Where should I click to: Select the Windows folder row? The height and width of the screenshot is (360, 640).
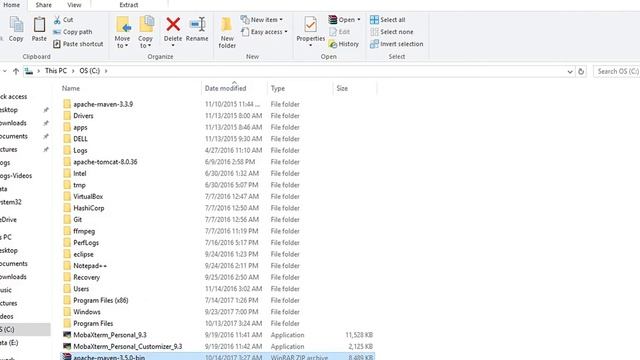point(218,311)
